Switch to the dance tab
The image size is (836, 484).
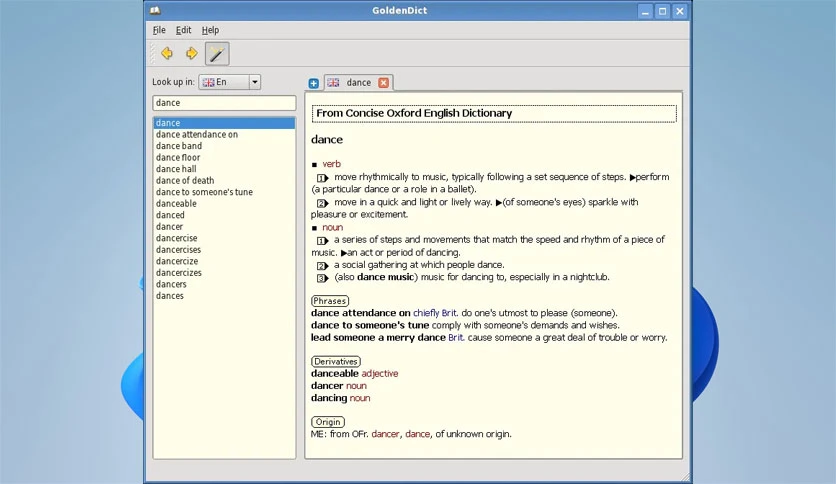(358, 83)
